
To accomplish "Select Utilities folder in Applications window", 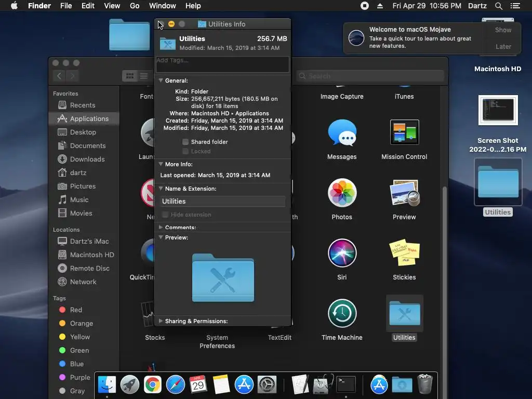I will pos(404,313).
